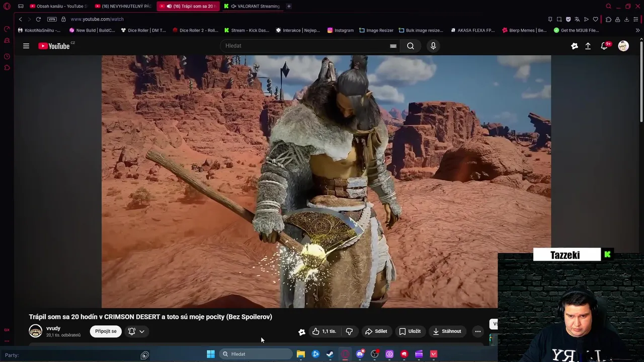644x362 pixels.
Task: Switch to VALORANT Streaming Kick tab
Action: tap(252, 6)
